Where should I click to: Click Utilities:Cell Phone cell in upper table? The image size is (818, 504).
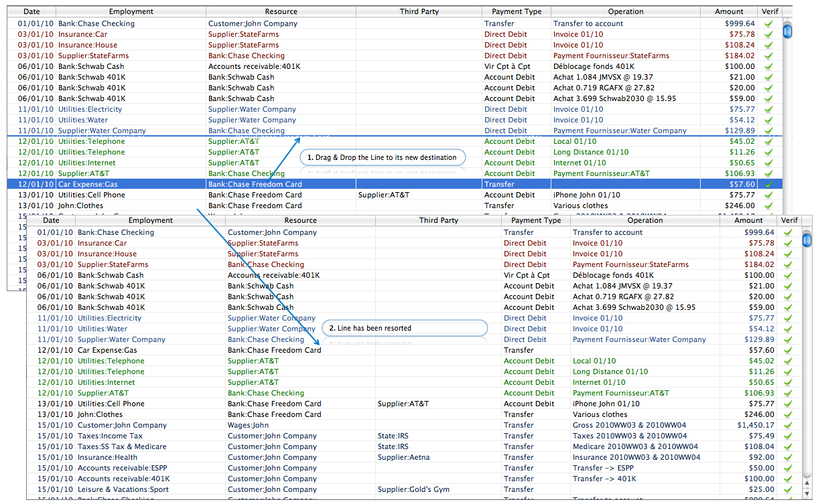[x=92, y=195]
